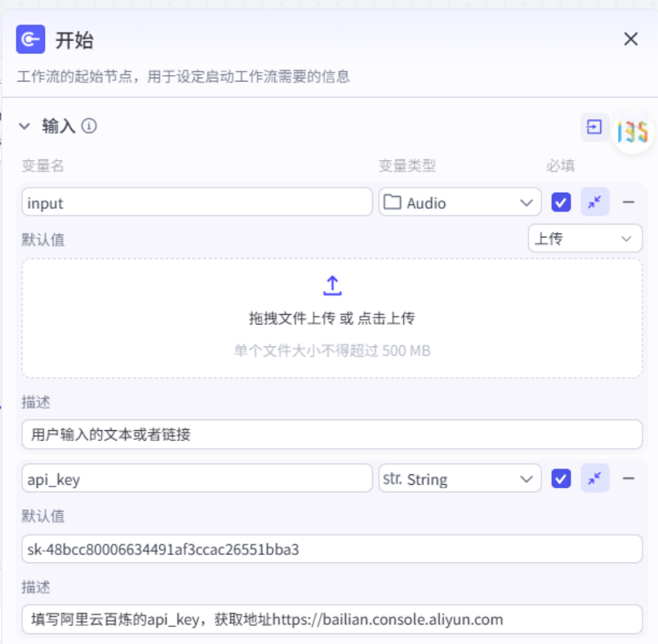Collapse the api_key details with the shrink icon
Viewport: 658px width, 644px height.
(594, 478)
